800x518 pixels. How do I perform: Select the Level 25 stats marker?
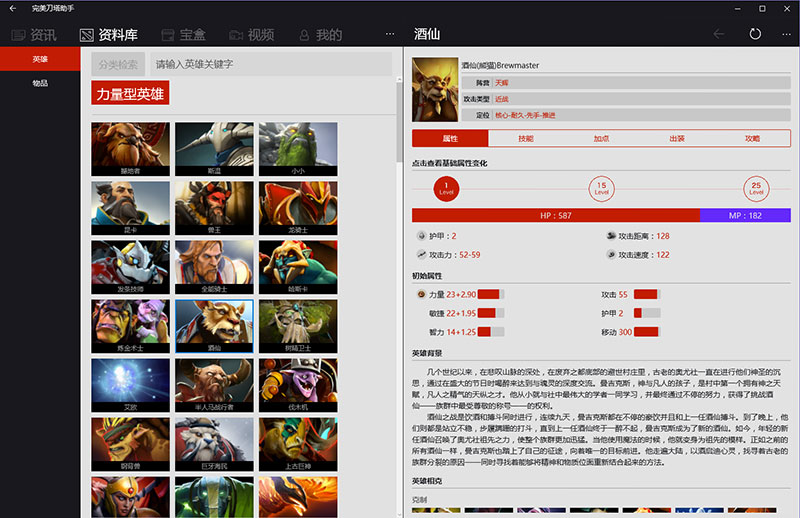pos(756,189)
